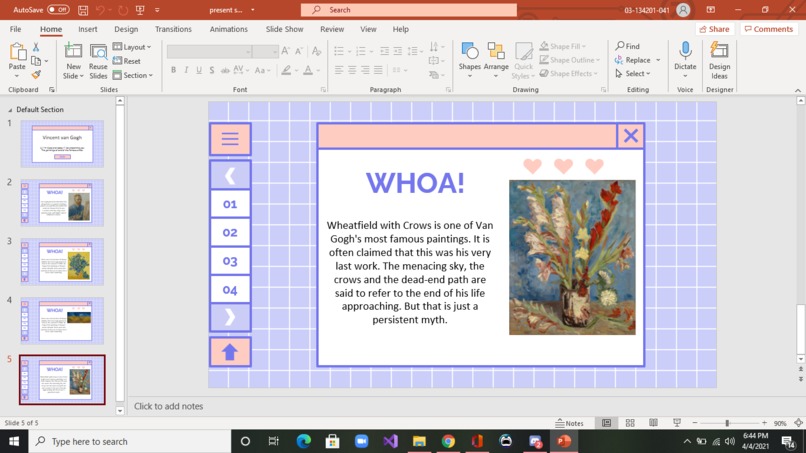Viewport: 806px width, 453px height.
Task: Open the Select dropdown
Action: tap(633, 74)
